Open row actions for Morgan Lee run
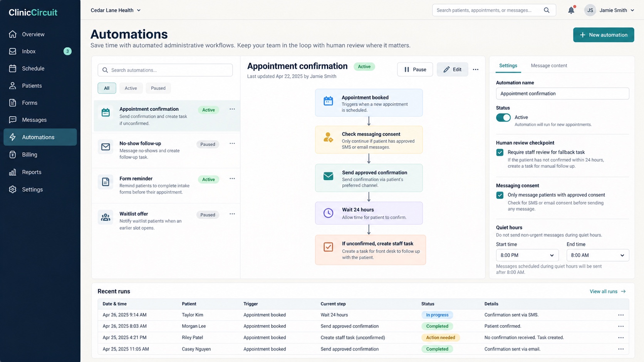This screenshot has height=362, width=644. point(621,326)
